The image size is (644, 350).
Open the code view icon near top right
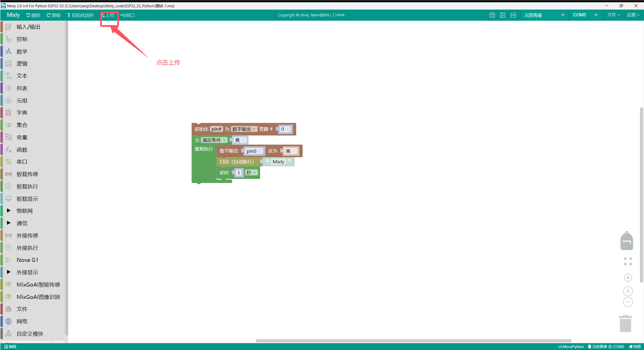point(513,15)
